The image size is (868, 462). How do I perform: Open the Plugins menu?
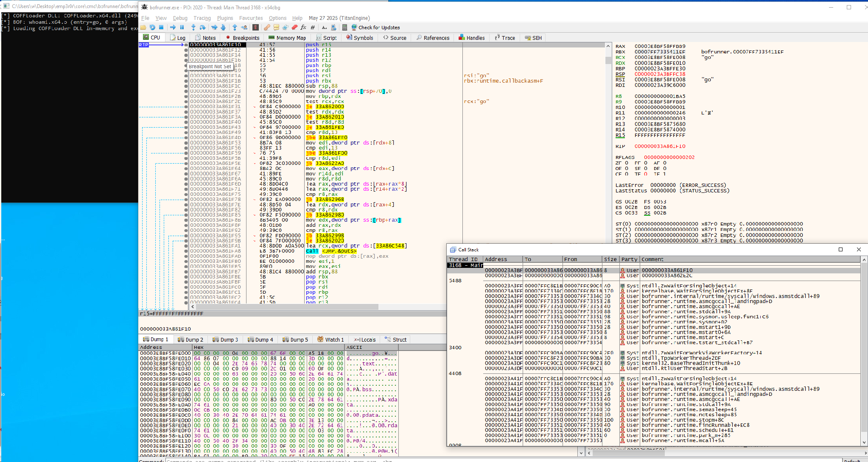pyautogui.click(x=225, y=18)
